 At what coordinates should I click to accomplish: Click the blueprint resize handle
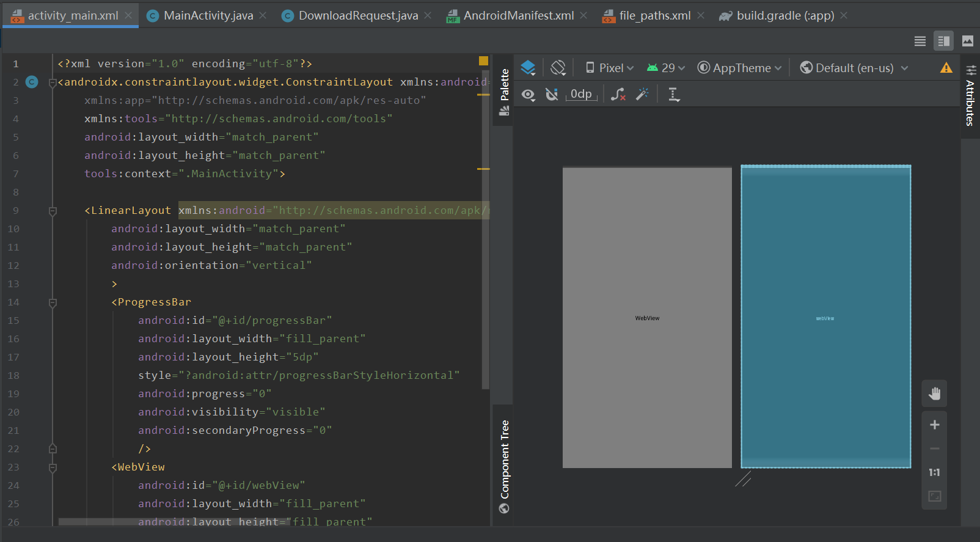(x=743, y=478)
